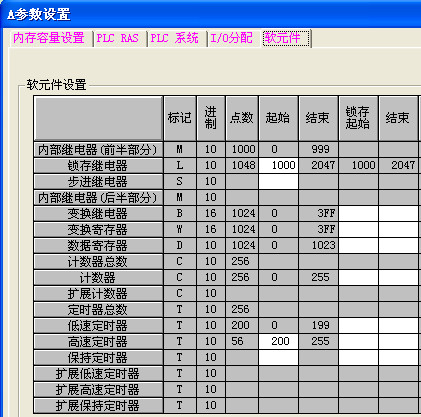Image resolution: width=421 pixels, height=417 pixels.
Task: Click latch start cell for 低速定时器
Action: (358, 325)
